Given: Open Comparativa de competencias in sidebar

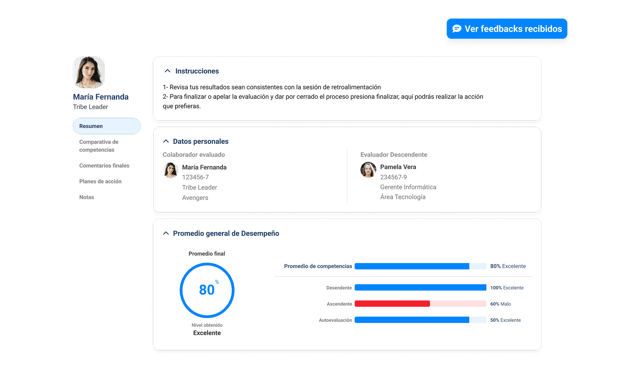Looking at the screenshot, I should [x=99, y=146].
